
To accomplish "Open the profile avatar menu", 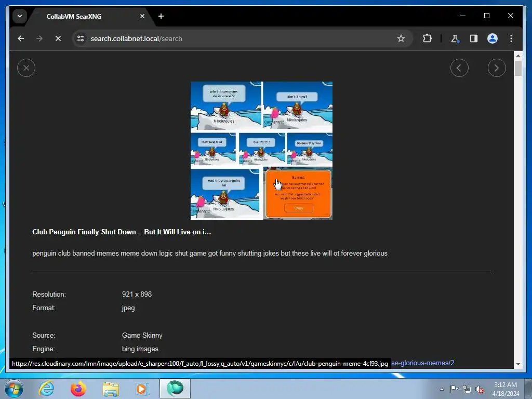I will coord(493,38).
